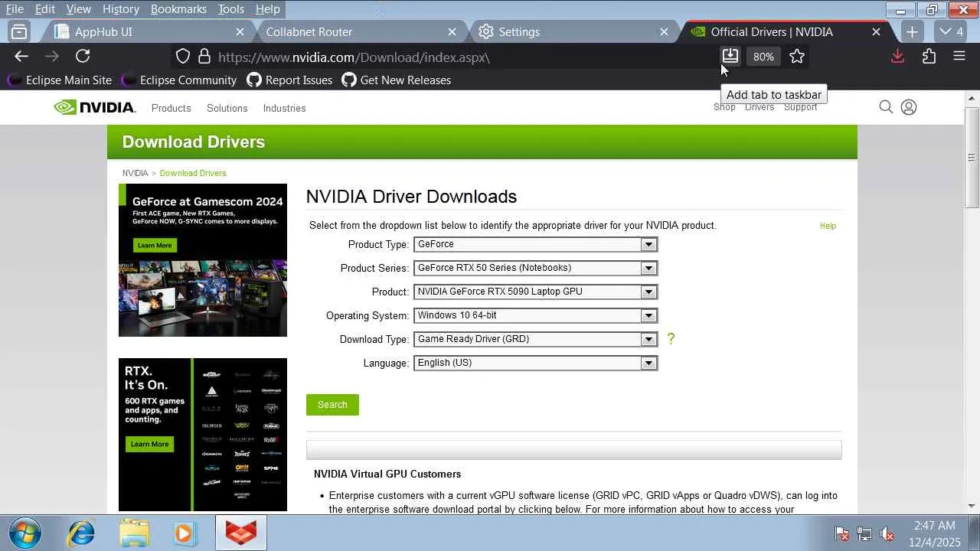This screenshot has height=551, width=980.
Task: Open the tracking protection shield icon
Action: pyautogui.click(x=182, y=57)
